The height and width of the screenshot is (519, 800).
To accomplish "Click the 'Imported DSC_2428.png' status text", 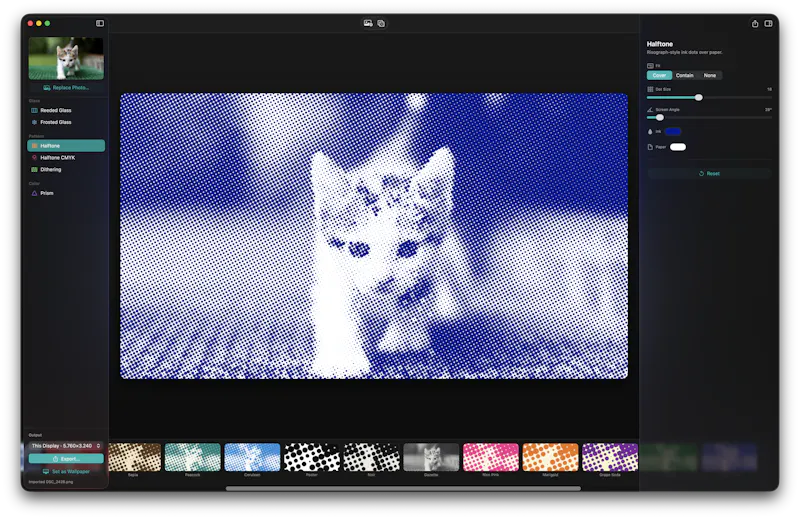I will [x=51, y=482].
